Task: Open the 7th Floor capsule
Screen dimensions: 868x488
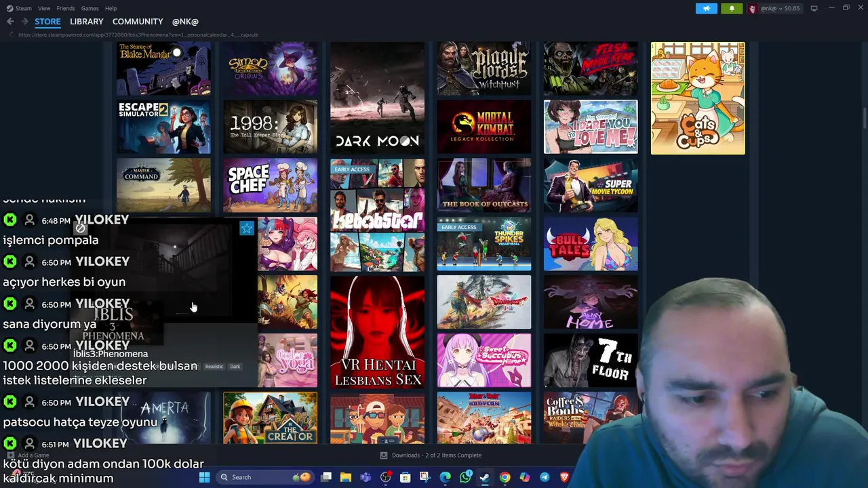Action: click(x=591, y=361)
